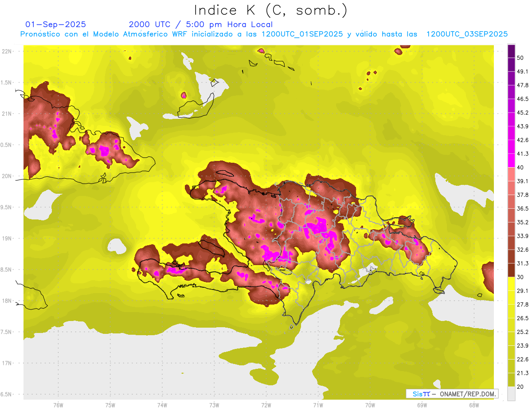
Task: Pick the olive band between 20 and 21.3
Action: 511,380
